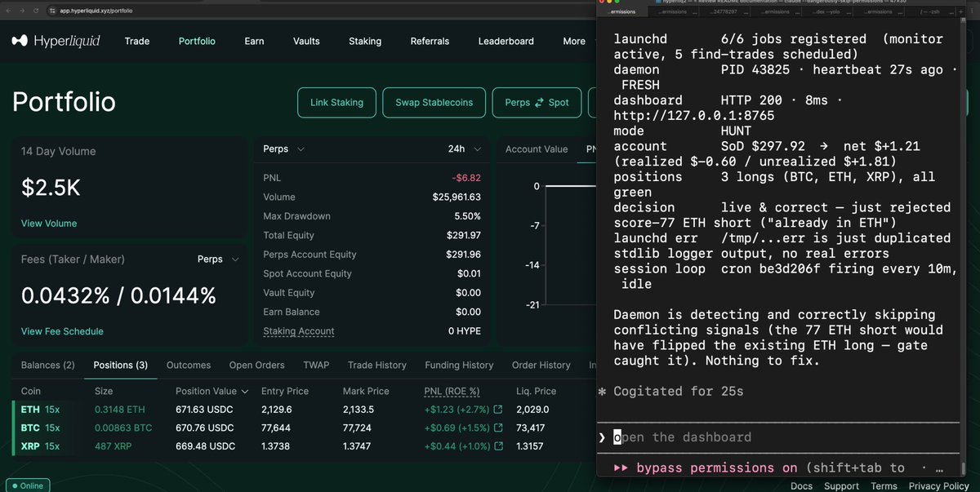Add a new terminal tab
This screenshot has height=492, width=980.
tap(961, 11)
